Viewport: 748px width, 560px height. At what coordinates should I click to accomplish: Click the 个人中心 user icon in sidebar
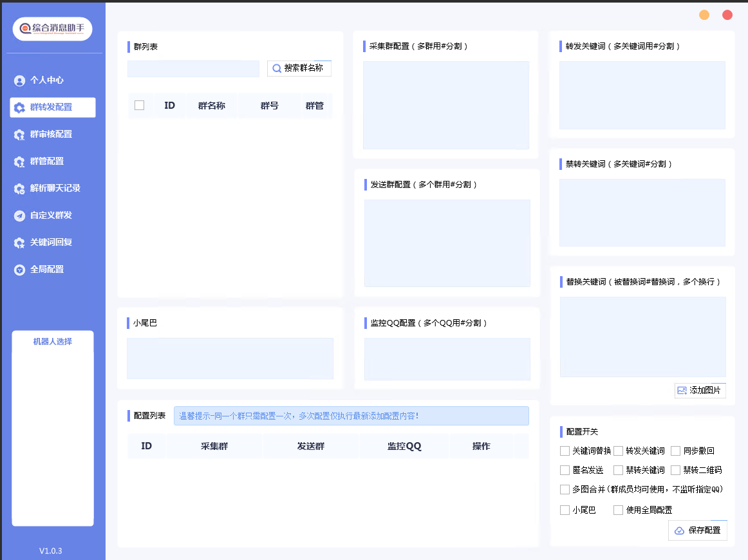coord(19,80)
